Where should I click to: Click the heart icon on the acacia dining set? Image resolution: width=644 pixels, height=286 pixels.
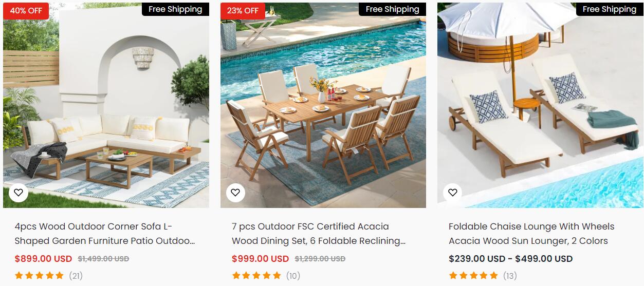[235, 193]
